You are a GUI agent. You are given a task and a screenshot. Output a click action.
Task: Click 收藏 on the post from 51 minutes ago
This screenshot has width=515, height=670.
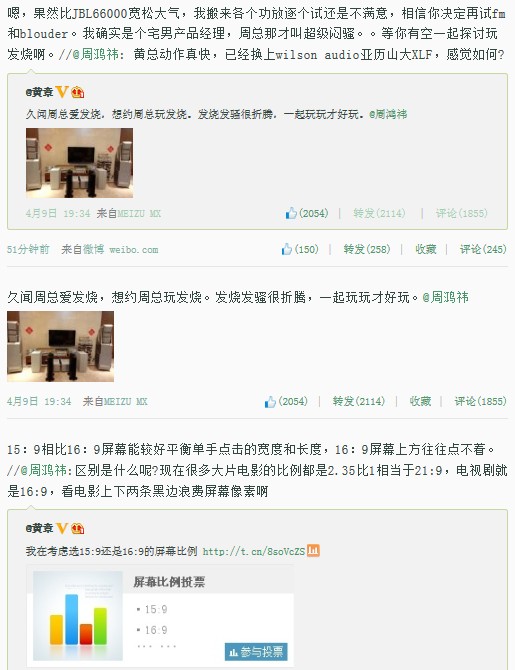(x=426, y=249)
